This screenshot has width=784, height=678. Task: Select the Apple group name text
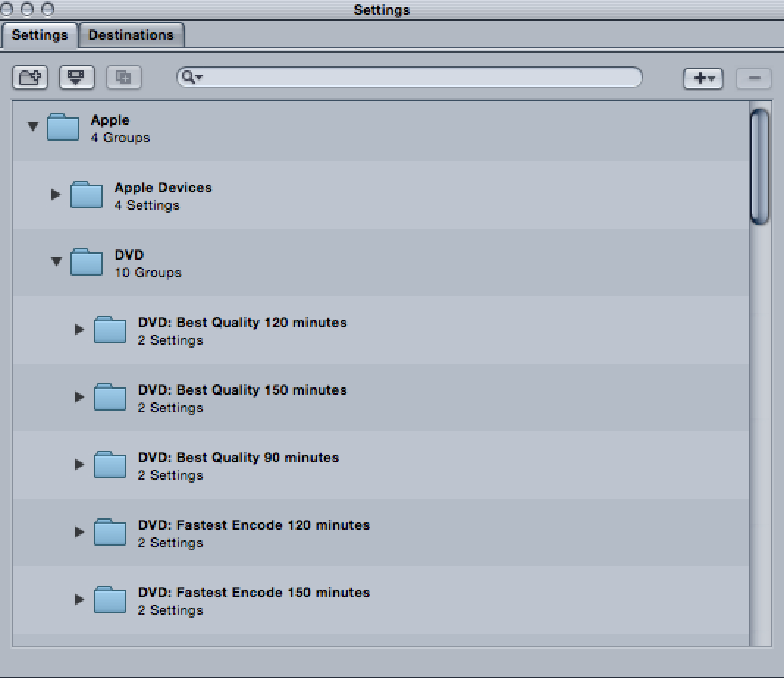pyautogui.click(x=110, y=120)
